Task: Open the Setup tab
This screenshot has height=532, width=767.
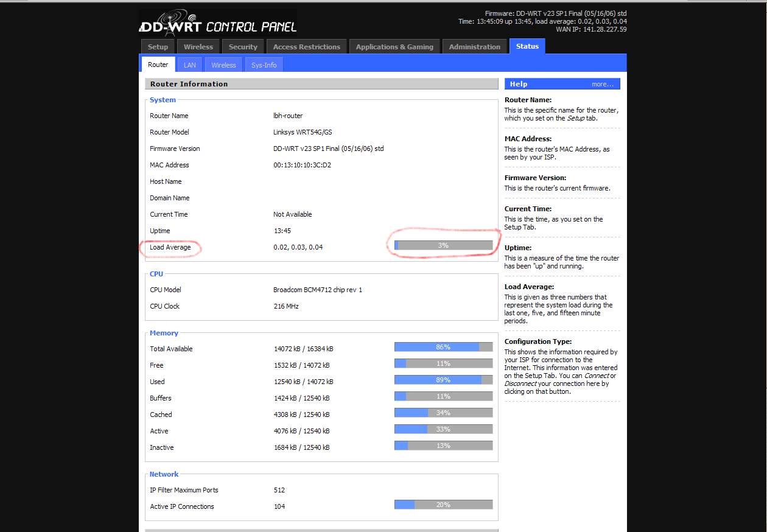Action: (x=158, y=47)
